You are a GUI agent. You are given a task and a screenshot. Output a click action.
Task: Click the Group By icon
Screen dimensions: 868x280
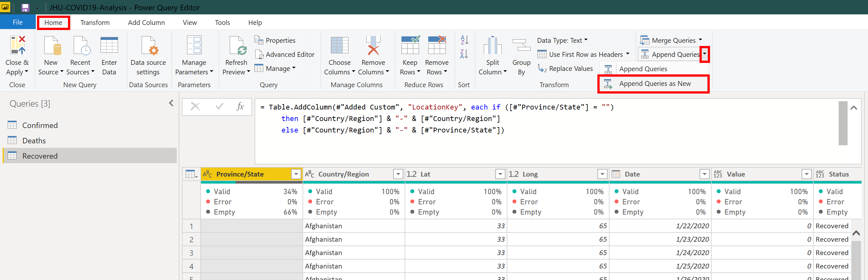point(522,45)
